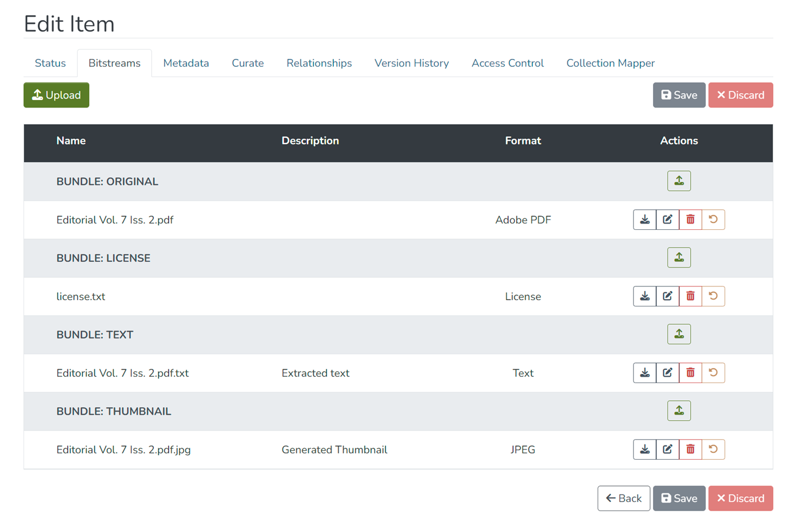Upload a file into BUNDLE: LICENSE
This screenshot has height=518, width=812.
[x=679, y=257]
